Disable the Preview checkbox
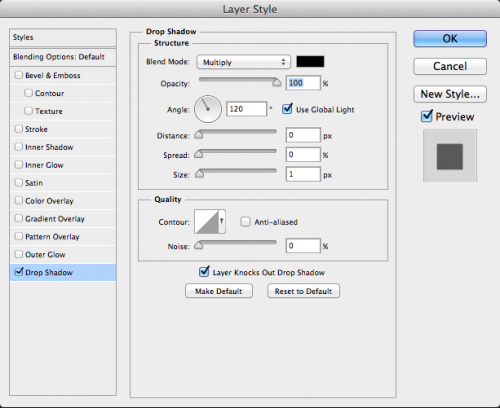The height and width of the screenshot is (408, 500). (x=427, y=116)
